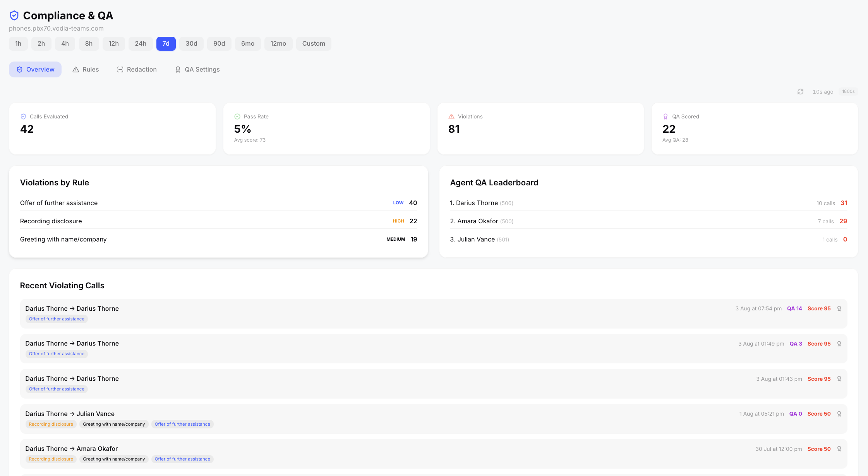Click Score 50 on the 30 Jul call
The height and width of the screenshot is (476, 868).
(819, 449)
